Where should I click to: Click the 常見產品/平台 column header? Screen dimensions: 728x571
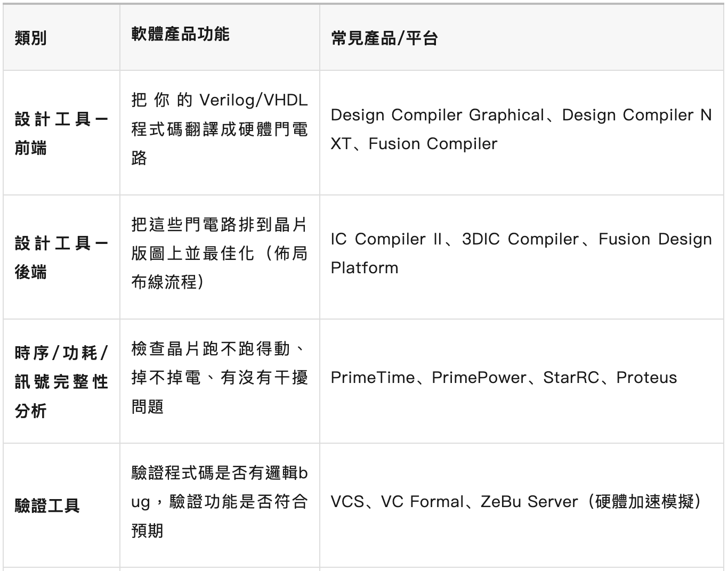pos(384,38)
